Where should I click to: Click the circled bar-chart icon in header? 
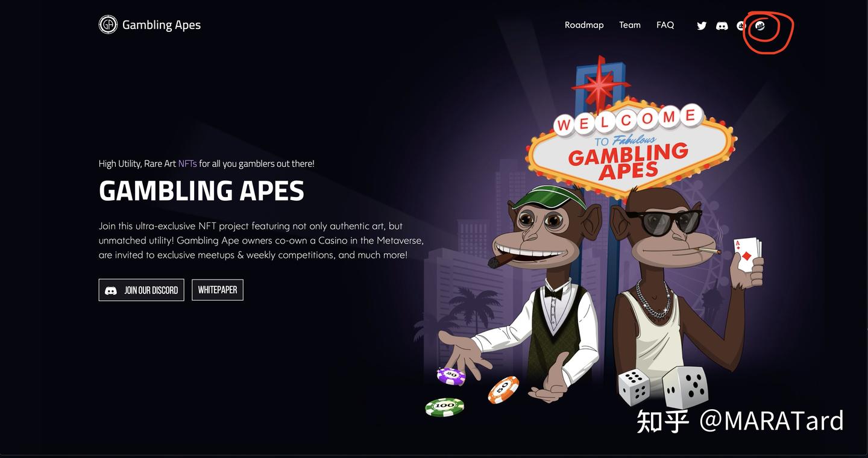tap(761, 26)
